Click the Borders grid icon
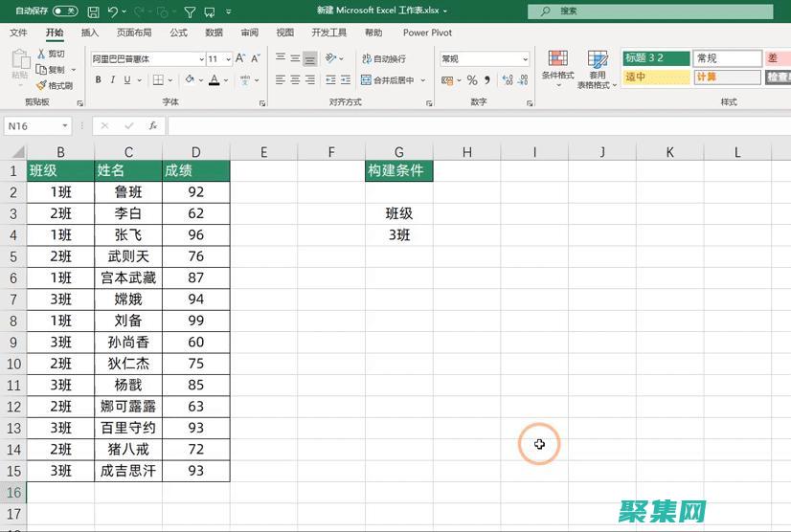 click(158, 79)
